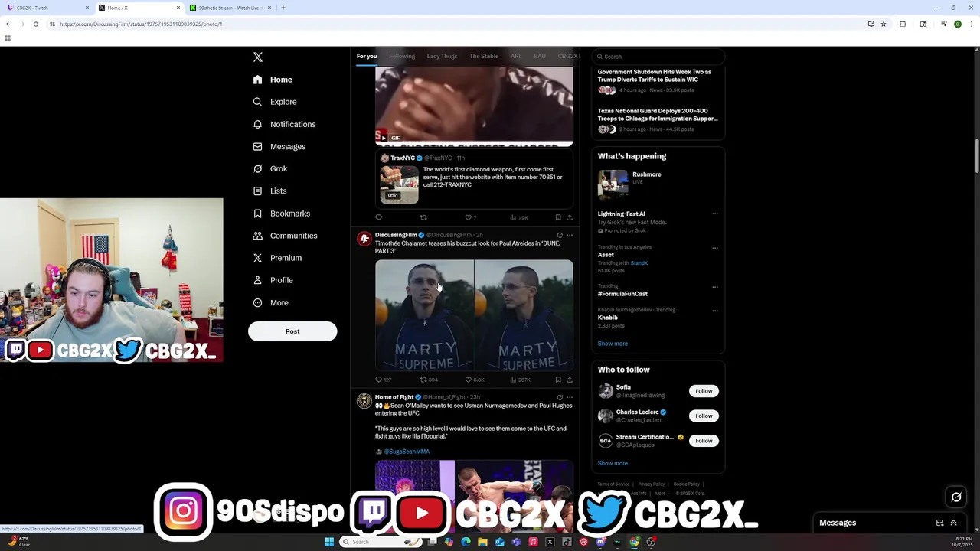The width and height of the screenshot is (980, 551).
Task: Open the right Marty Supreme photo
Action: (524, 315)
